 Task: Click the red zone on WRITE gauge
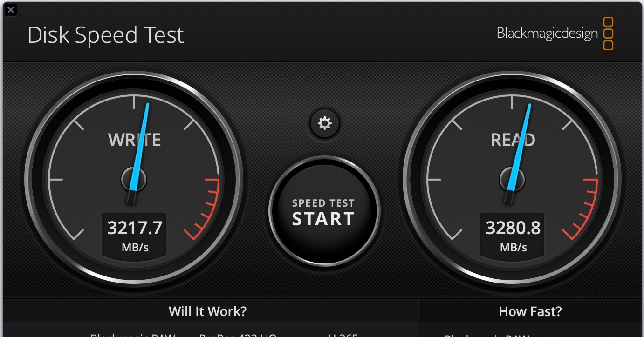(x=205, y=209)
